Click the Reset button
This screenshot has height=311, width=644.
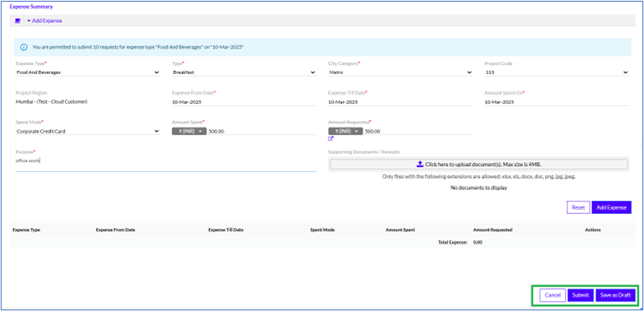[x=578, y=207]
